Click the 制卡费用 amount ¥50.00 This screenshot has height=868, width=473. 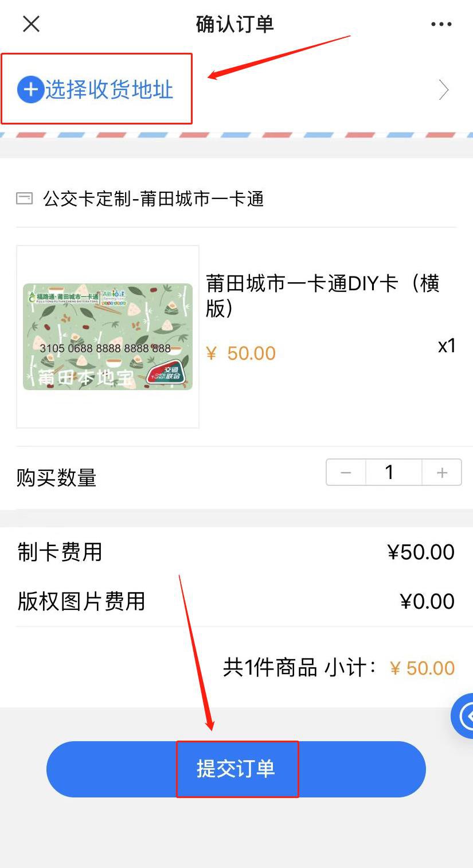coord(421,552)
